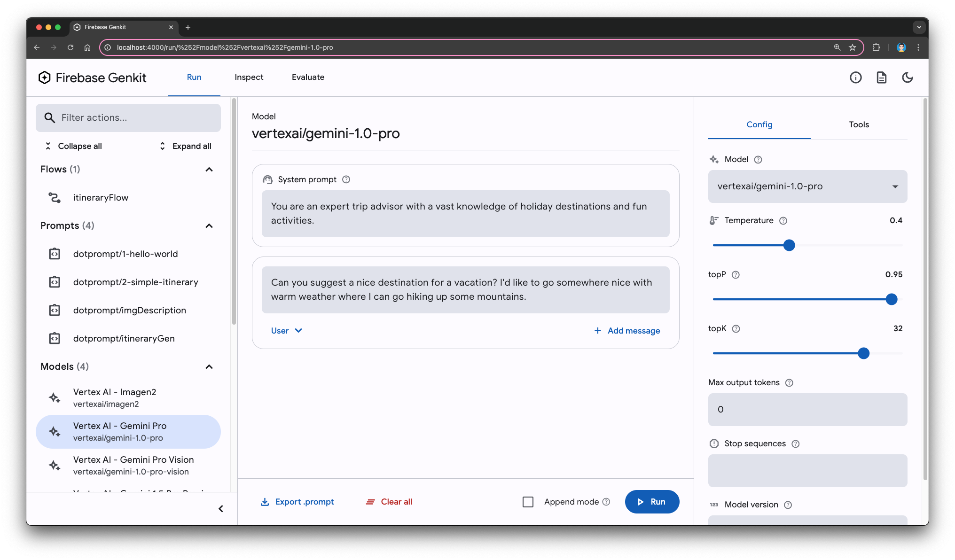The height and width of the screenshot is (560, 955).
Task: Select dotprompt/2-simple-itinerary prompt
Action: pos(136,282)
